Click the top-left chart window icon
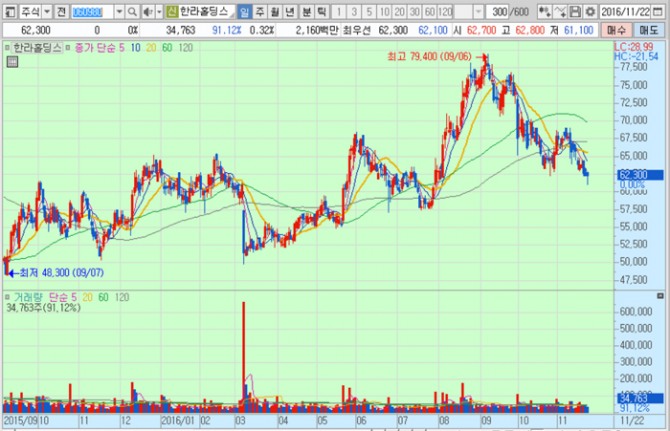670x431 pixels. click(8, 11)
